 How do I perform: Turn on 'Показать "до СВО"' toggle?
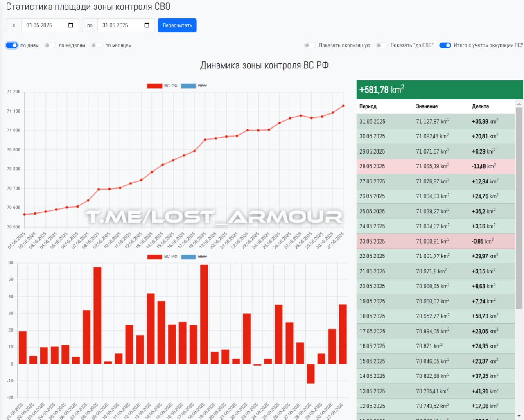tap(382, 45)
